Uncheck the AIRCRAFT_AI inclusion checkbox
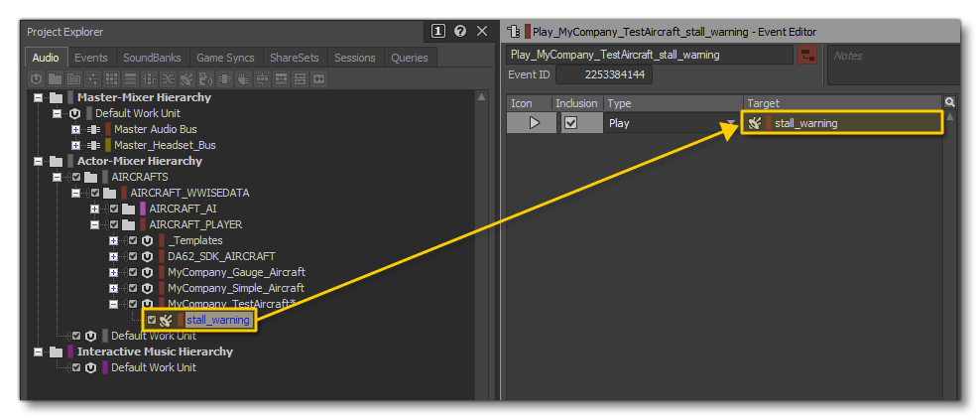Screen dimensions: 980x420 point(114,209)
